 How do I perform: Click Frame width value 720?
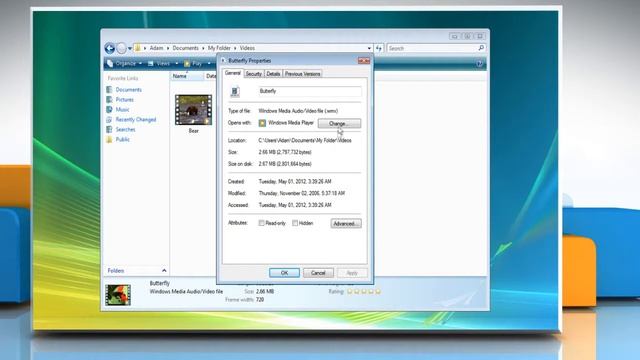260,300
